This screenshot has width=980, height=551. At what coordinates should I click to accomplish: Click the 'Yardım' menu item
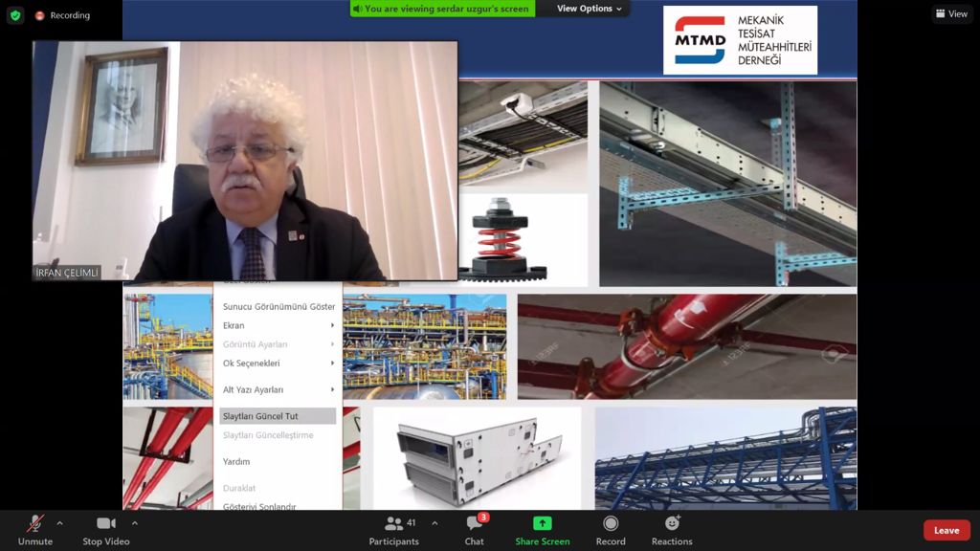[236, 462]
